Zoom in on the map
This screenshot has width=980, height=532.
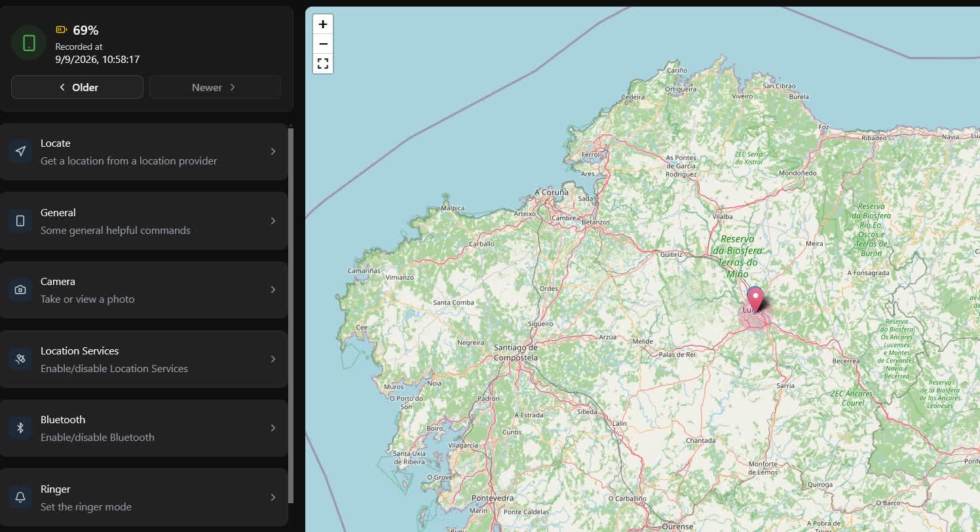(323, 24)
